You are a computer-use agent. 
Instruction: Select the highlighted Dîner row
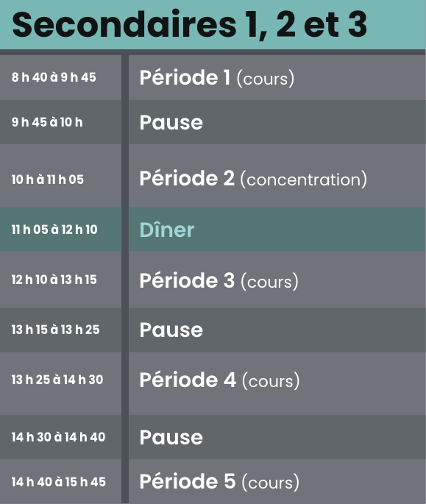pyautogui.click(x=277, y=229)
